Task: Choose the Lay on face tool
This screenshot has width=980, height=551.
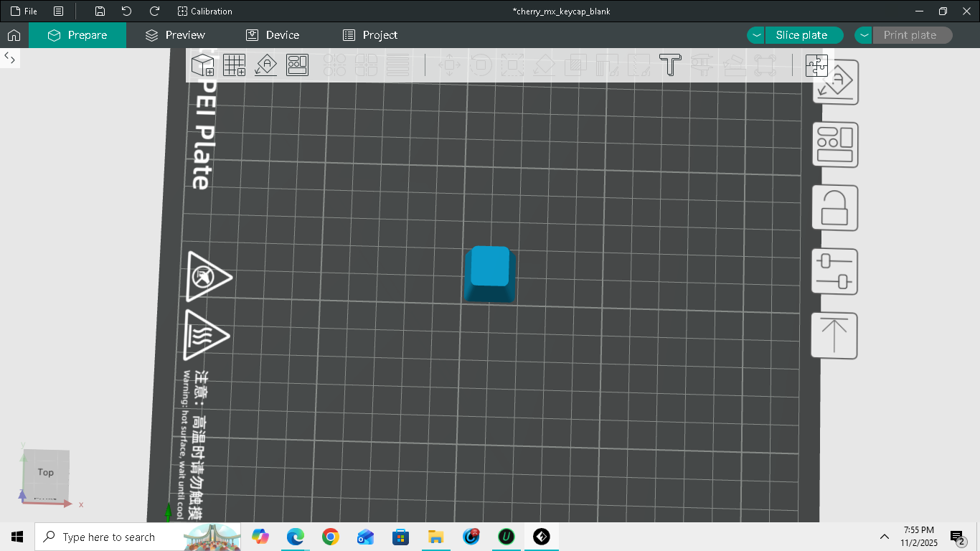Action: point(544,65)
